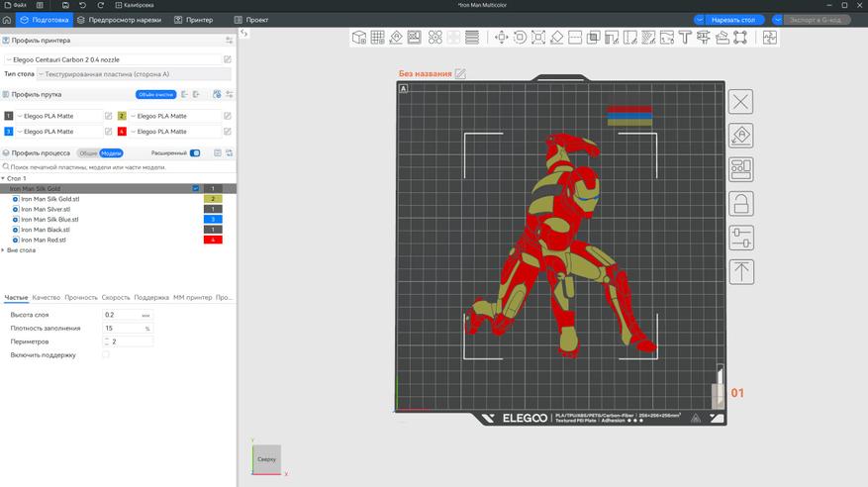The width and height of the screenshot is (868, 487).
Task: Open the Качество settings tab
Action: pyautogui.click(x=46, y=297)
